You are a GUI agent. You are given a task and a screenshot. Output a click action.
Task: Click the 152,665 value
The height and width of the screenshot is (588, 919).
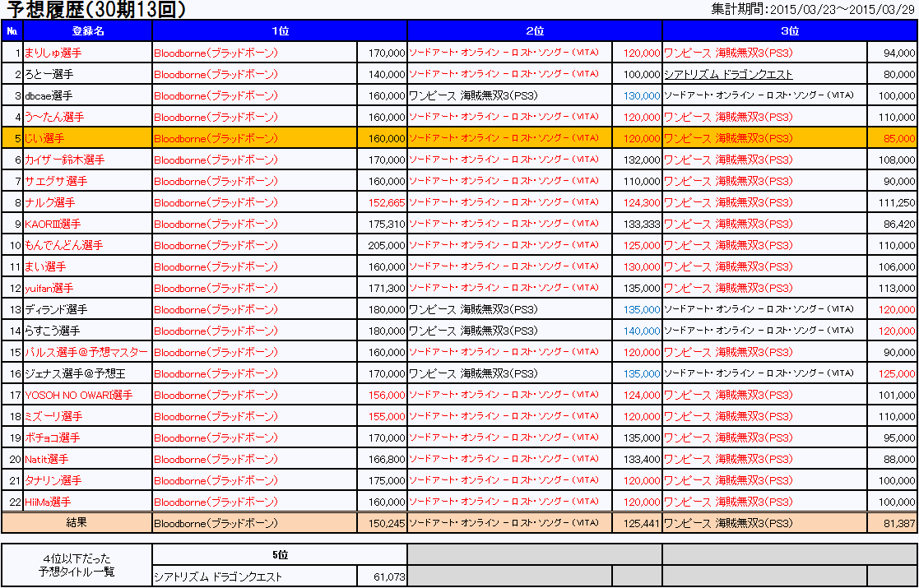click(387, 202)
